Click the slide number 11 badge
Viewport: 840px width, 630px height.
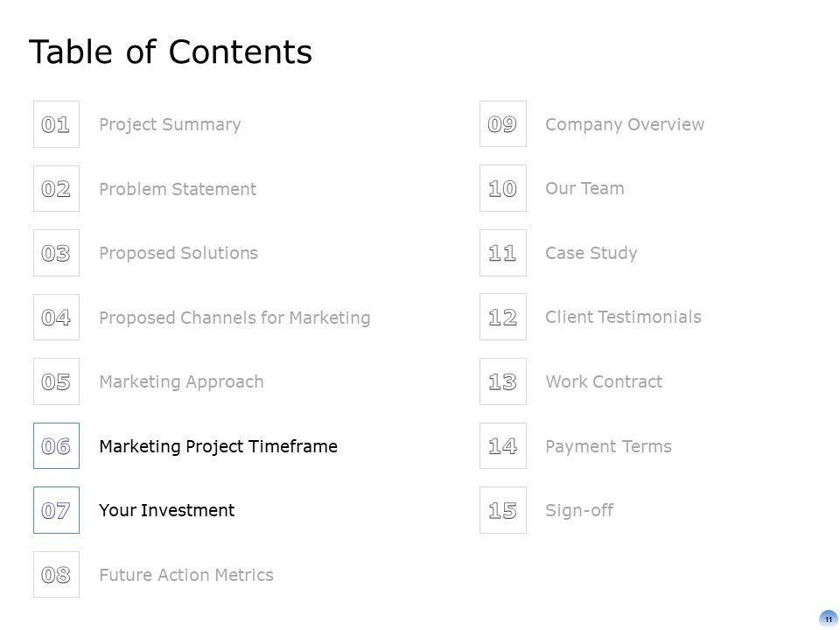pos(828,619)
